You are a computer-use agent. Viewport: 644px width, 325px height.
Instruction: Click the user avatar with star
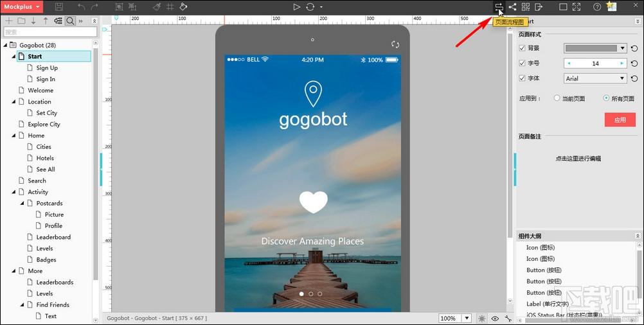pyautogui.click(x=612, y=6)
